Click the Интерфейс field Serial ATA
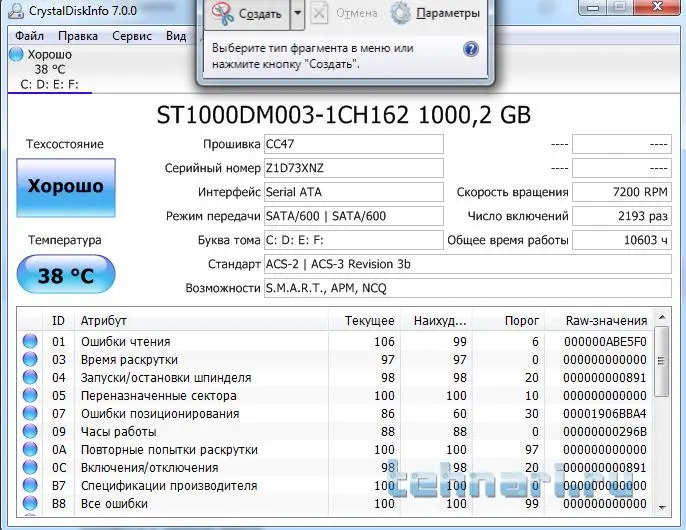The height and width of the screenshot is (530, 686). [x=354, y=192]
